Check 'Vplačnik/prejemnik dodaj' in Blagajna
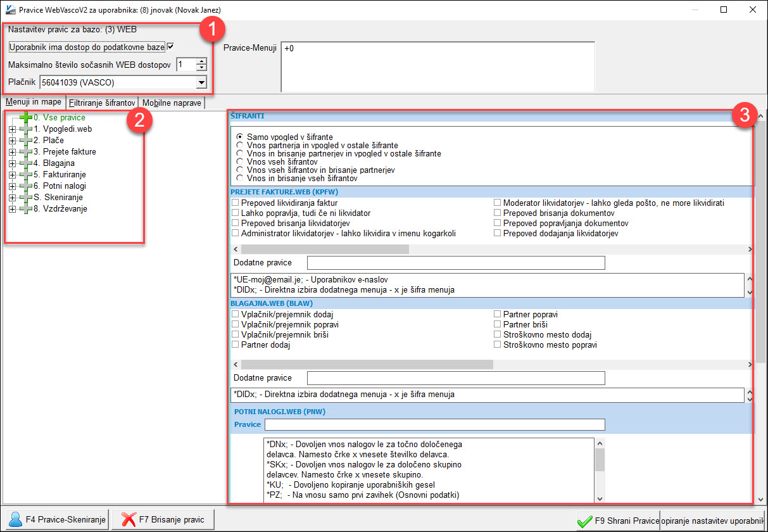 point(236,314)
